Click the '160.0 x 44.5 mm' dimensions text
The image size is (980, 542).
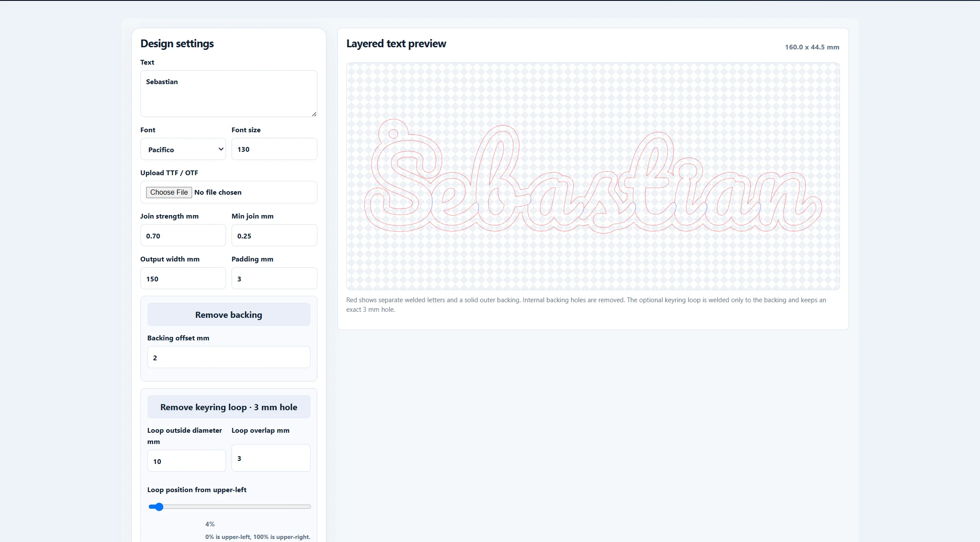[x=812, y=47]
